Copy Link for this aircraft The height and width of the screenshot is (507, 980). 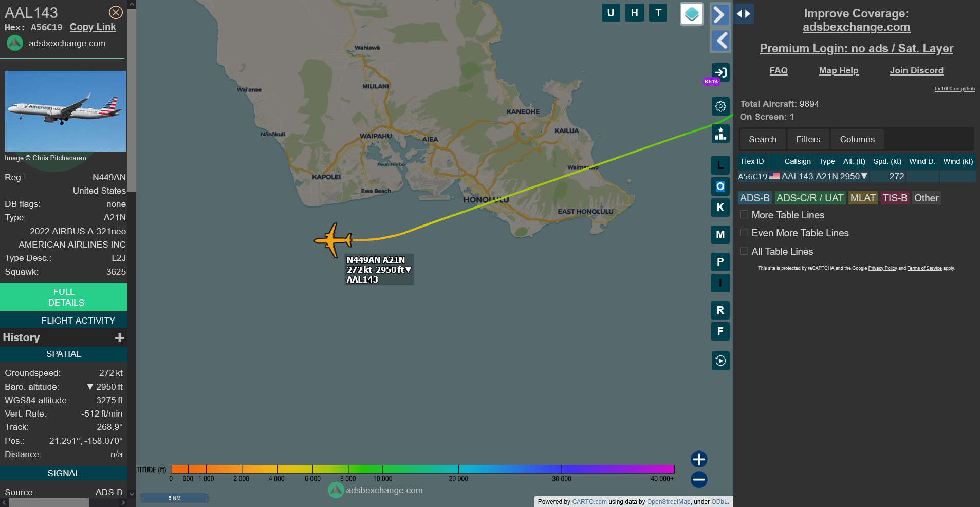[93, 27]
